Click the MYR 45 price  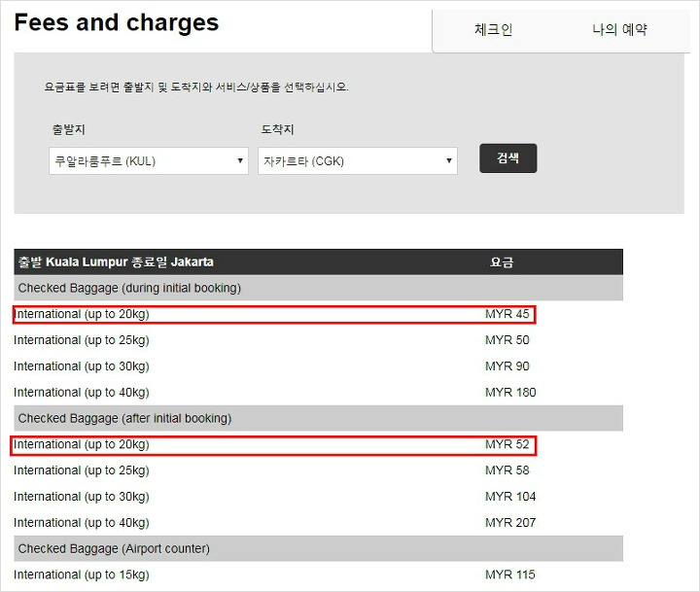507,314
